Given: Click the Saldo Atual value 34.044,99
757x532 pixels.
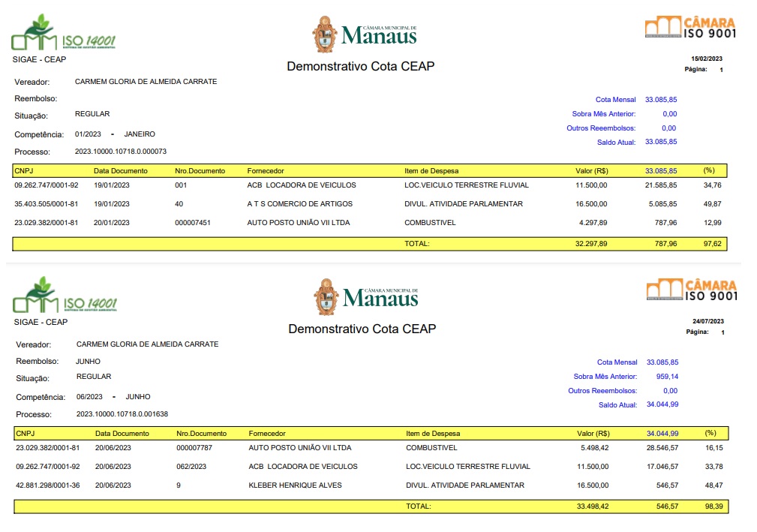Looking at the screenshot, I should [662, 404].
